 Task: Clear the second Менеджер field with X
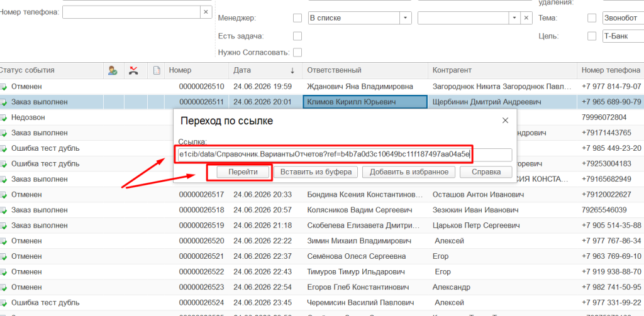tap(526, 18)
